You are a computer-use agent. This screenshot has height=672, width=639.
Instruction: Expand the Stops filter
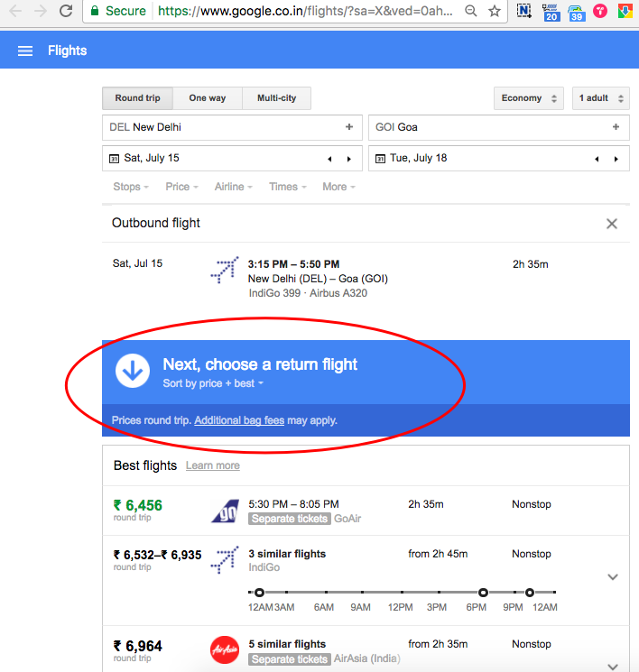pyautogui.click(x=131, y=187)
